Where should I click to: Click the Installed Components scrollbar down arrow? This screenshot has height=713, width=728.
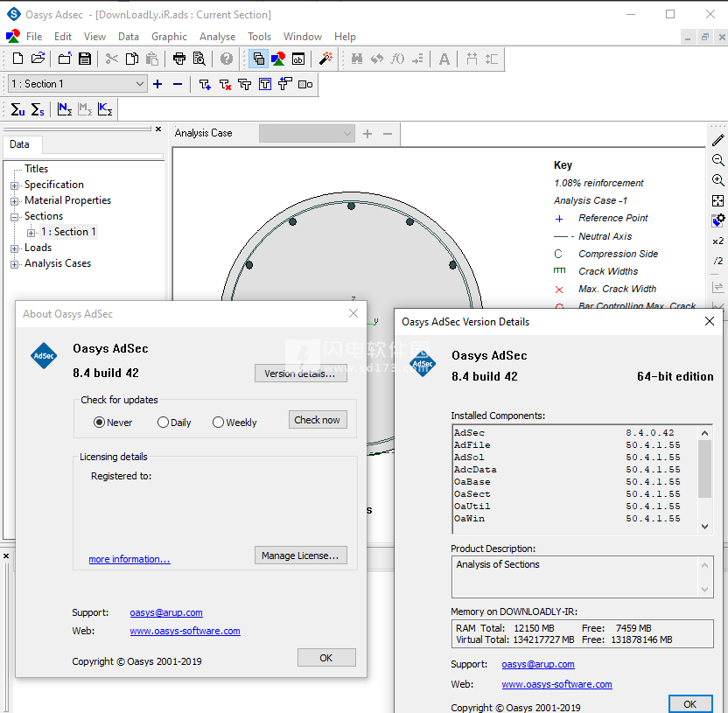coord(704,527)
